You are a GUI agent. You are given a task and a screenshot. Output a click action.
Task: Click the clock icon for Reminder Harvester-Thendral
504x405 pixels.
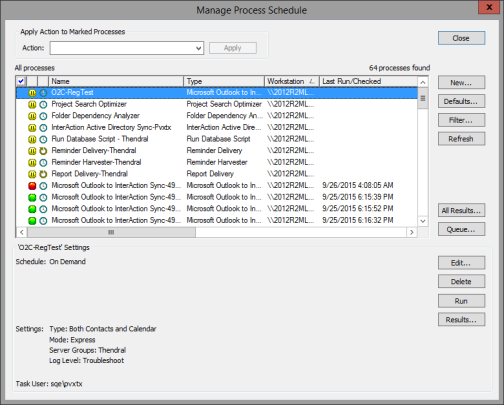43,163
